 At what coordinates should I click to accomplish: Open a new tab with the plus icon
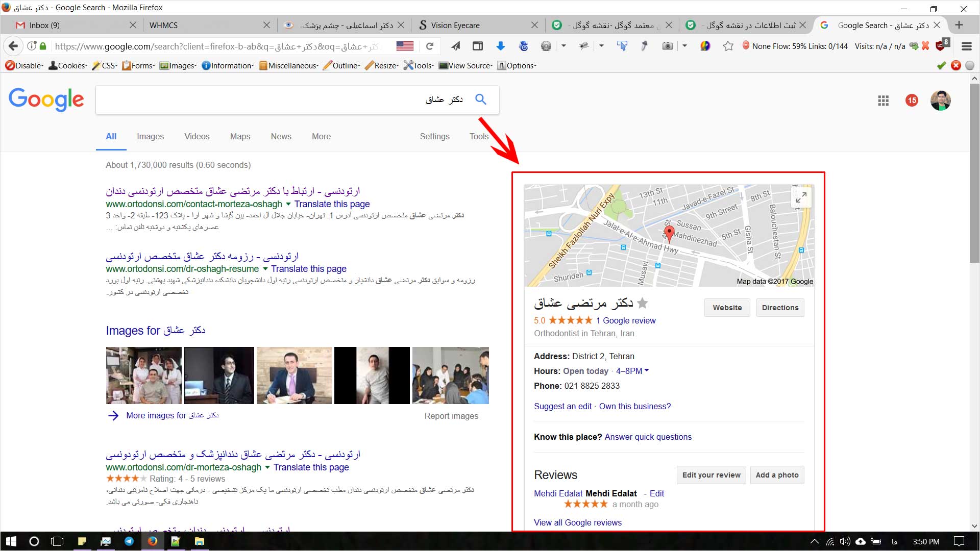[x=959, y=25]
